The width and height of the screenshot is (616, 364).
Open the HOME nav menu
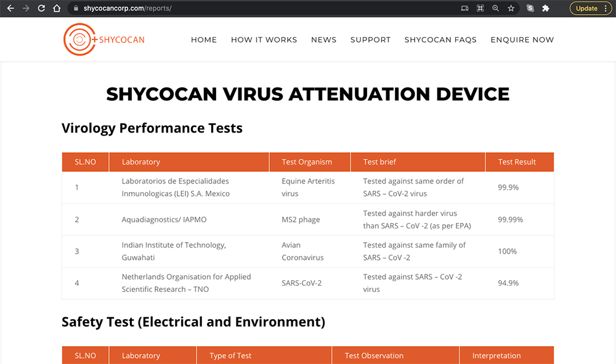pos(204,39)
